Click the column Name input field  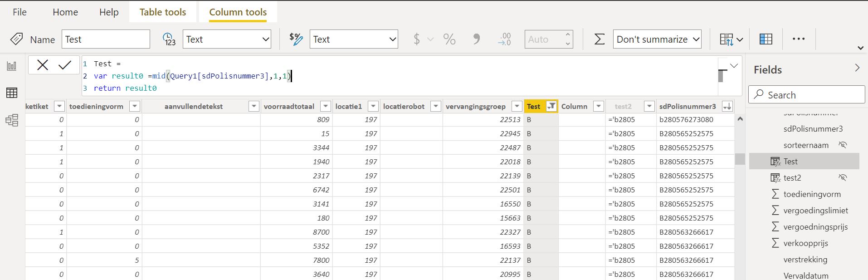(106, 39)
